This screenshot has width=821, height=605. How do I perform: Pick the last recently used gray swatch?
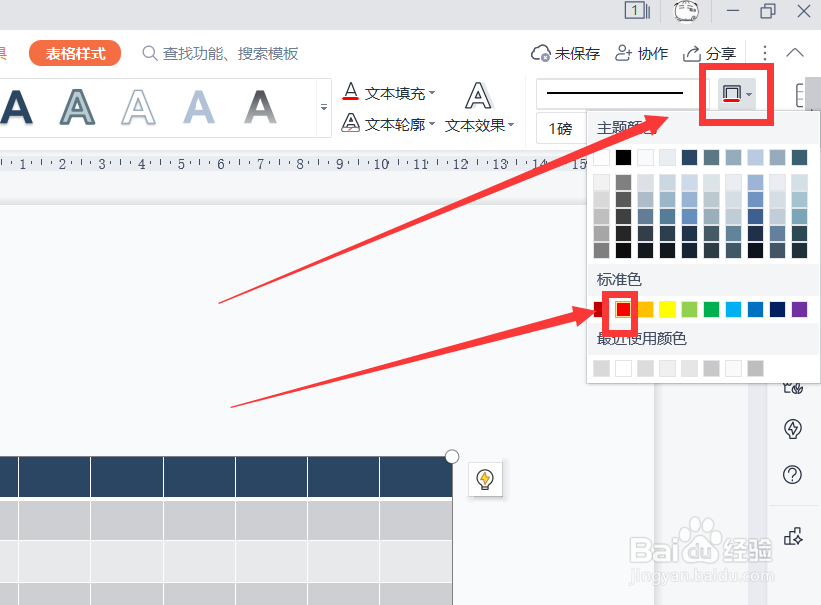pos(755,368)
